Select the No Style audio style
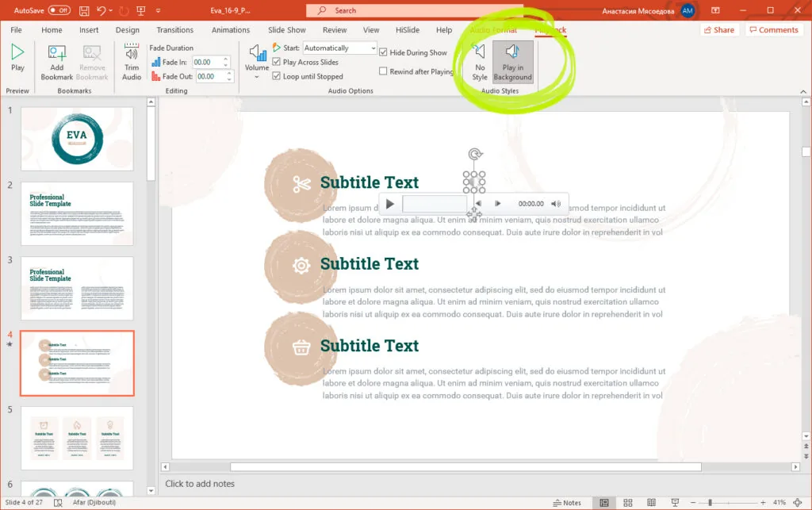Viewport: 812px width, 510px height. 480,62
